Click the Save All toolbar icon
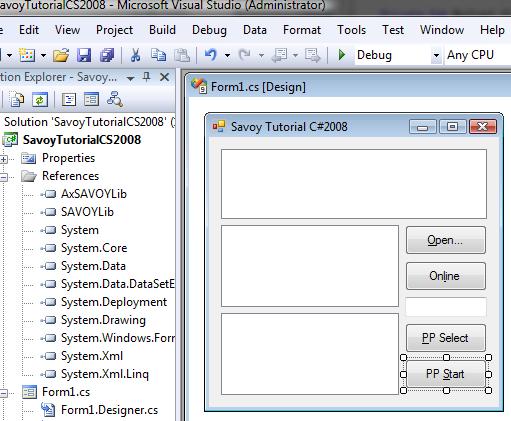The width and height of the screenshot is (511, 421). coord(107,55)
